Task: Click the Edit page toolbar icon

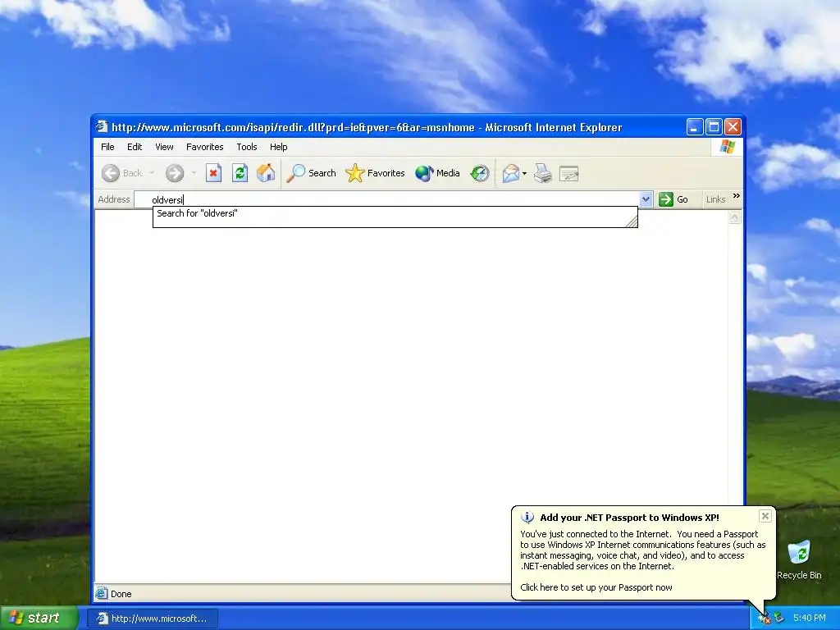Action: click(x=569, y=174)
